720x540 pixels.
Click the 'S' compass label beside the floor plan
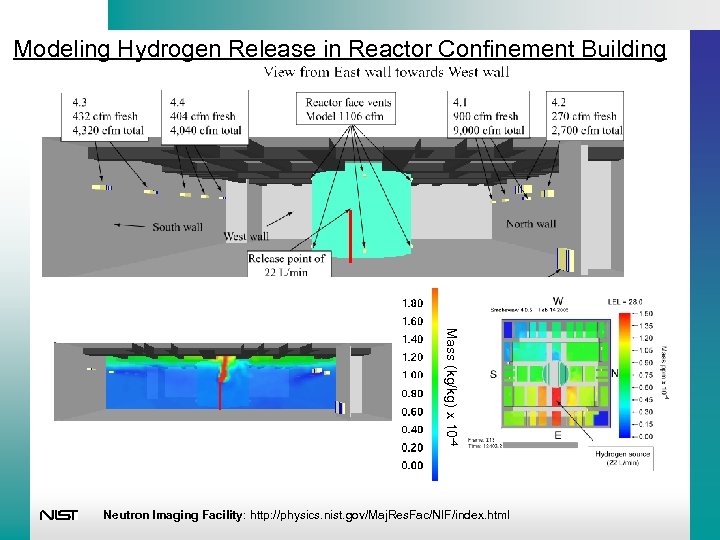pos(493,374)
